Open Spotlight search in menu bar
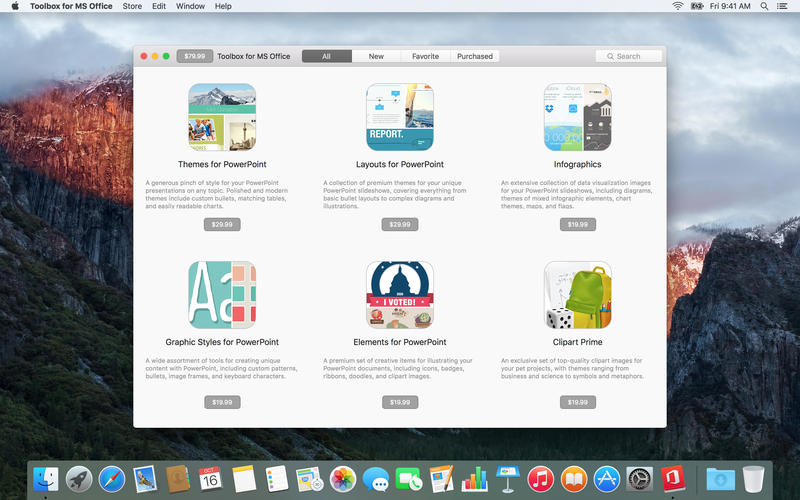Screen dimensions: 800x500 764,6
